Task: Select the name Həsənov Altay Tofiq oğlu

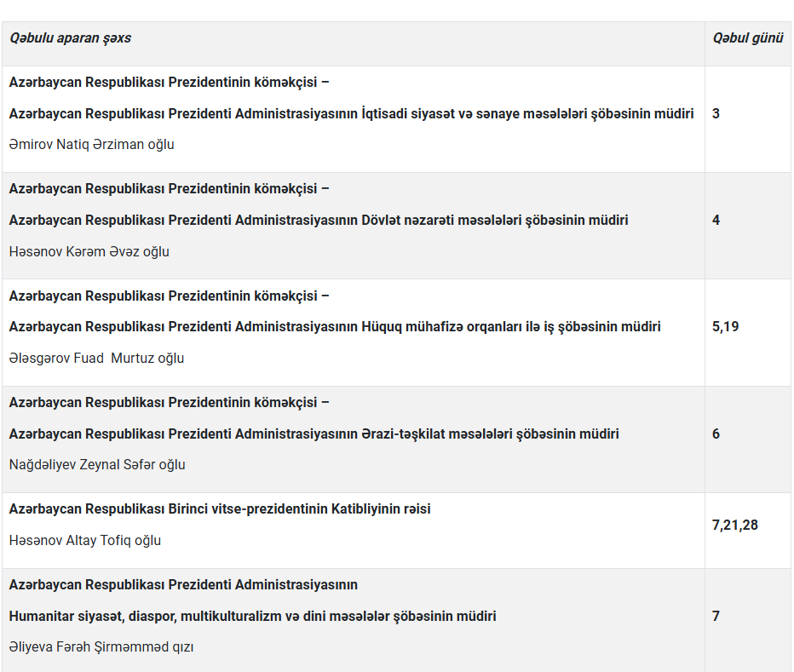Action: 84,541
